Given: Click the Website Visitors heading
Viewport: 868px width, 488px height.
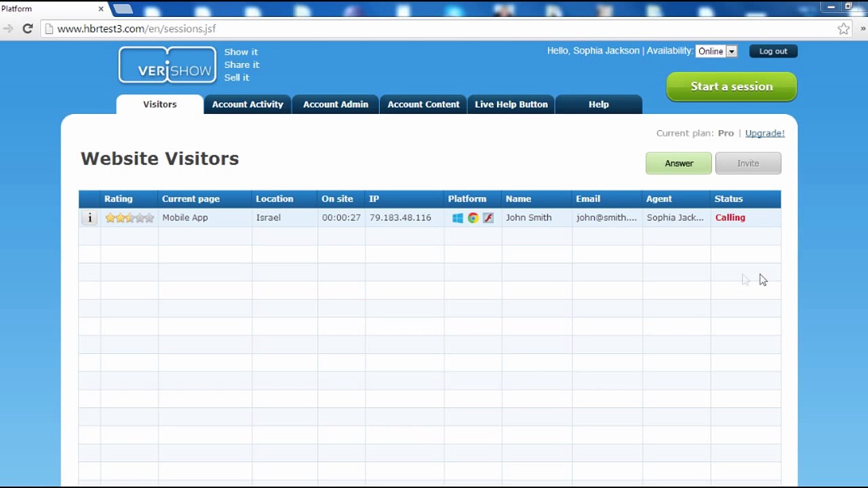Looking at the screenshot, I should tap(160, 159).
